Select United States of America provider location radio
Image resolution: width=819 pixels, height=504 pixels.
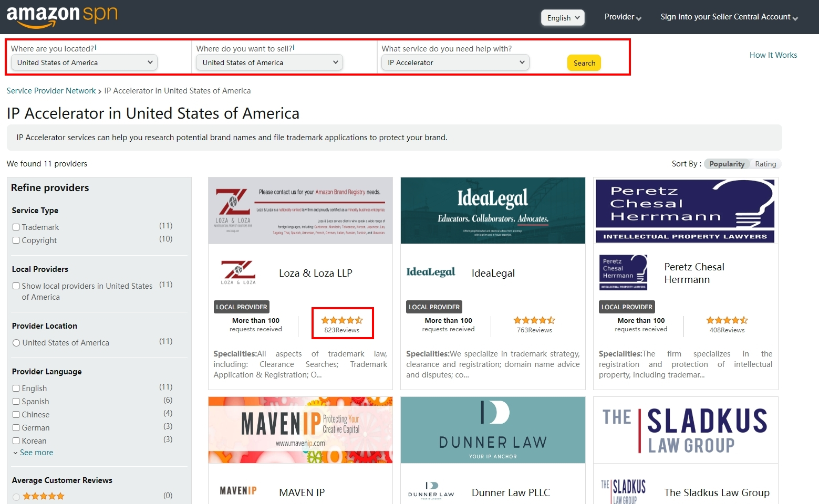pyautogui.click(x=16, y=343)
